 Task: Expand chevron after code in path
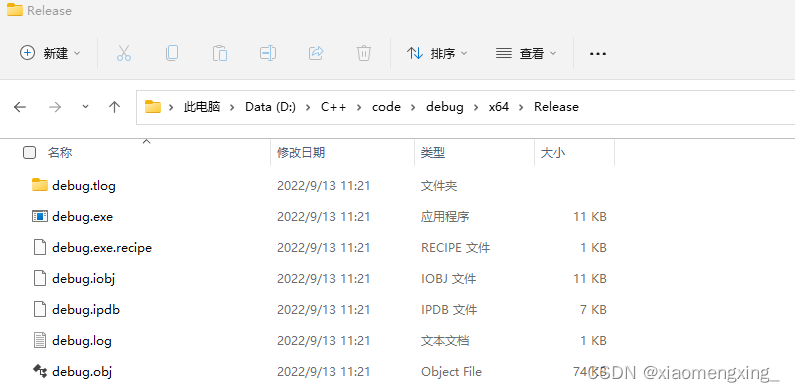coord(413,107)
